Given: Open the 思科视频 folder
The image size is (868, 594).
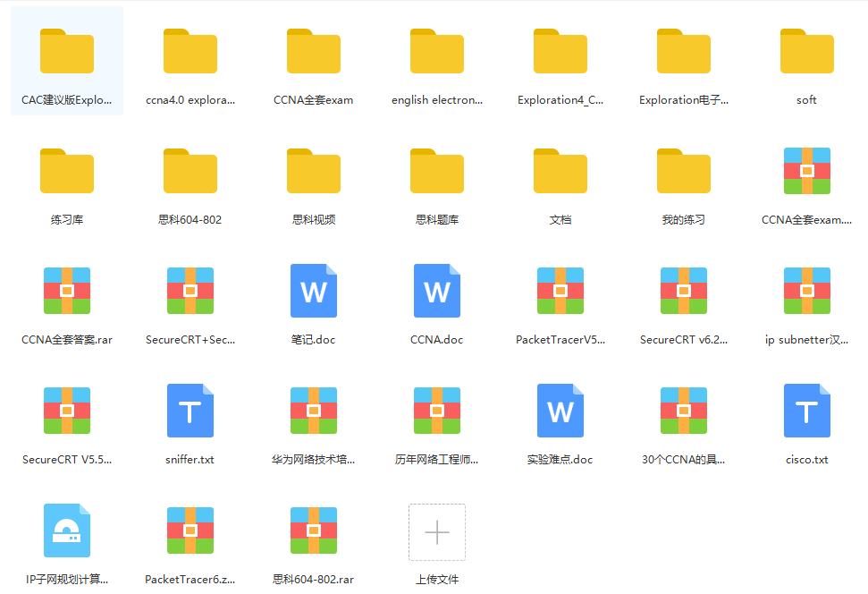Looking at the screenshot, I should click(x=314, y=171).
